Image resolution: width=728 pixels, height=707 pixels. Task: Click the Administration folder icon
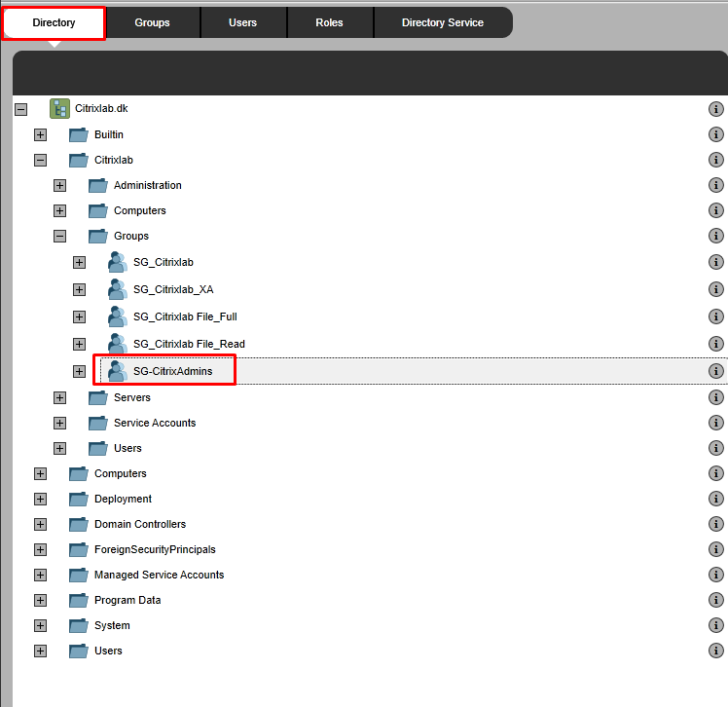point(98,185)
